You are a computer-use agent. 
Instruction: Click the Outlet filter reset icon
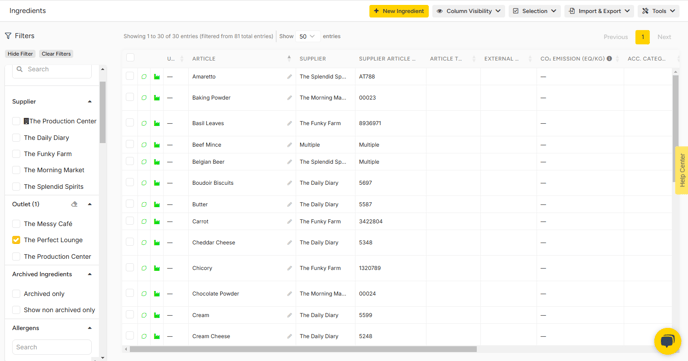(74, 204)
